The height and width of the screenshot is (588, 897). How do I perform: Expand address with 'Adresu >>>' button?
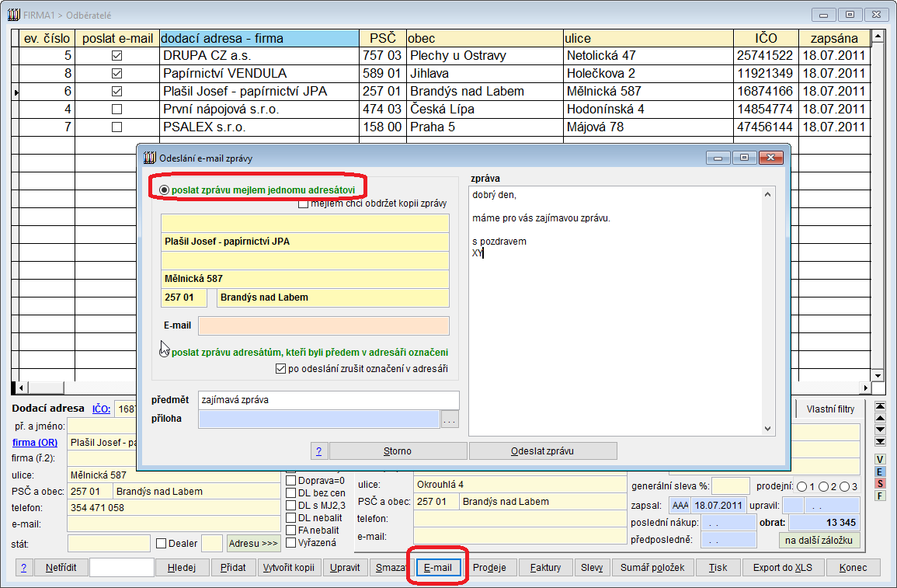point(253,543)
